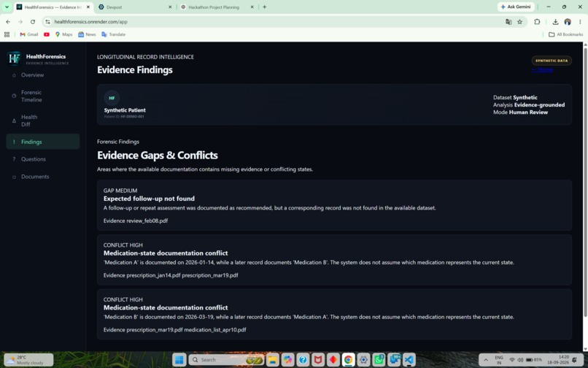This screenshot has width=588, height=368.
Task: Bookmark this page with the star icon
Action: pos(519,22)
